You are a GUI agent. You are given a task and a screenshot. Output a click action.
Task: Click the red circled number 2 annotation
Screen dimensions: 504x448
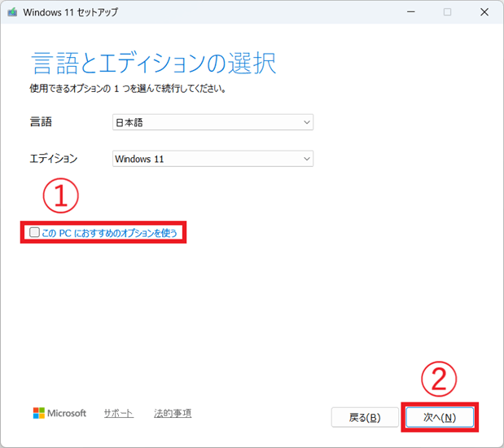point(439,379)
